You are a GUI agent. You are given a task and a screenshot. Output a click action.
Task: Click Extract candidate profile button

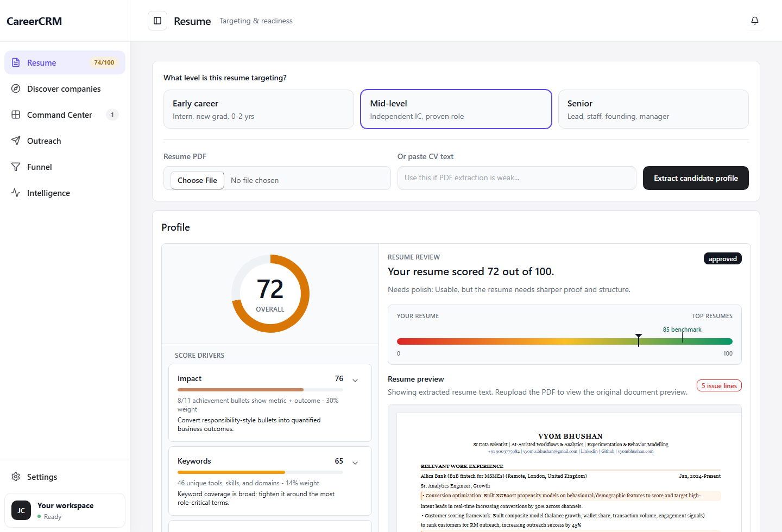[696, 178]
